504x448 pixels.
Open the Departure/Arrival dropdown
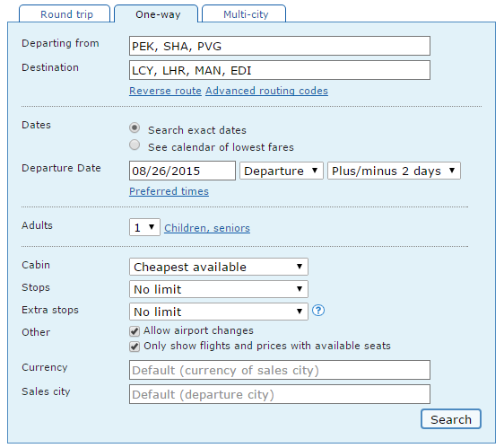tap(282, 171)
